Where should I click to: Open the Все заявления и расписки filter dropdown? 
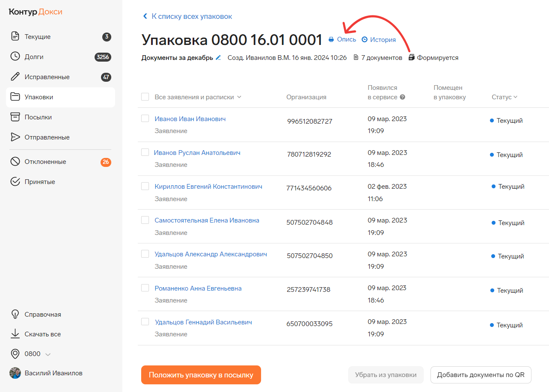click(198, 97)
